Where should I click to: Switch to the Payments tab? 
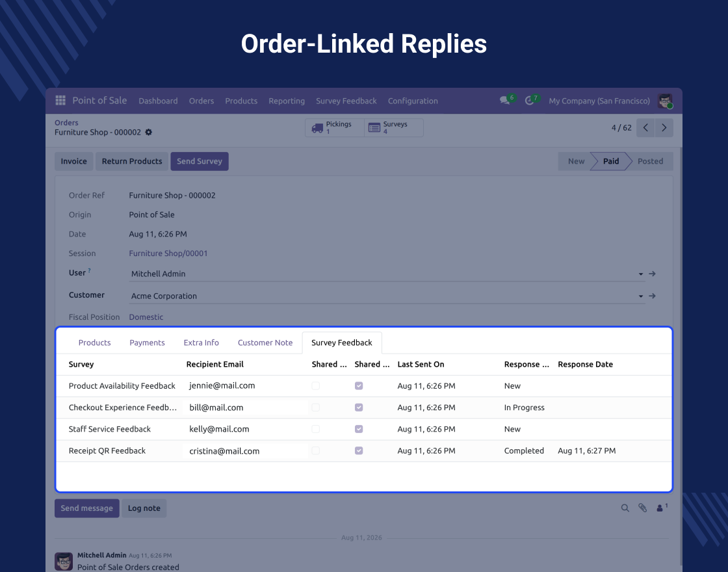[147, 343]
